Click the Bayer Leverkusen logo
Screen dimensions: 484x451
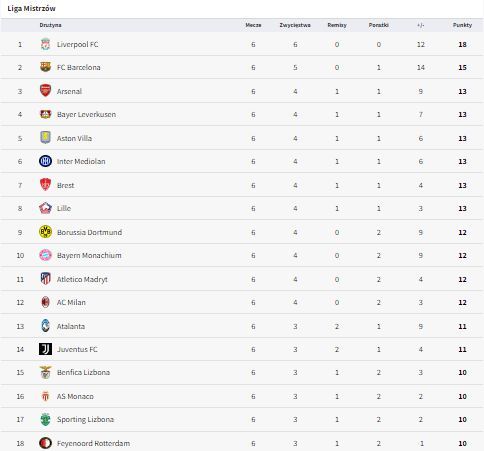coord(45,114)
